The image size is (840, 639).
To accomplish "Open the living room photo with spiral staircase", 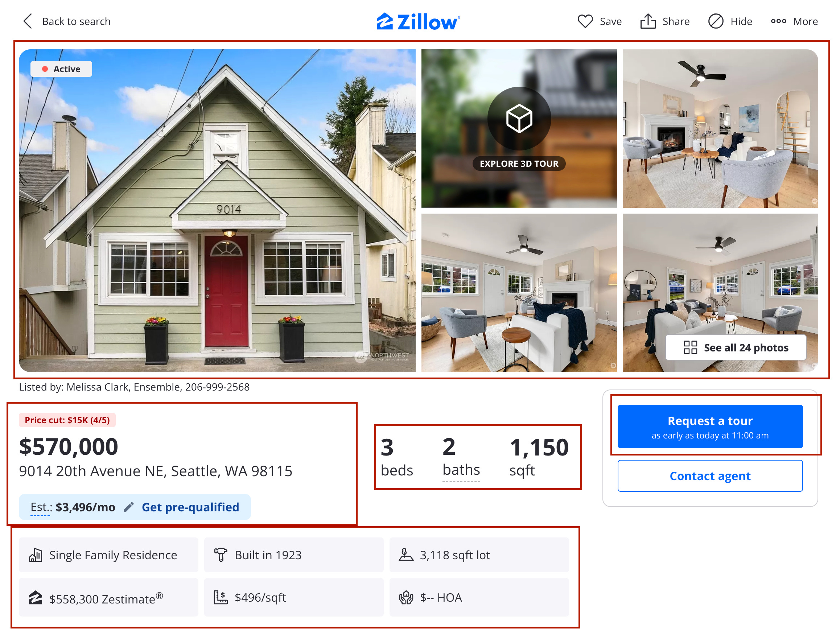I will pos(720,128).
